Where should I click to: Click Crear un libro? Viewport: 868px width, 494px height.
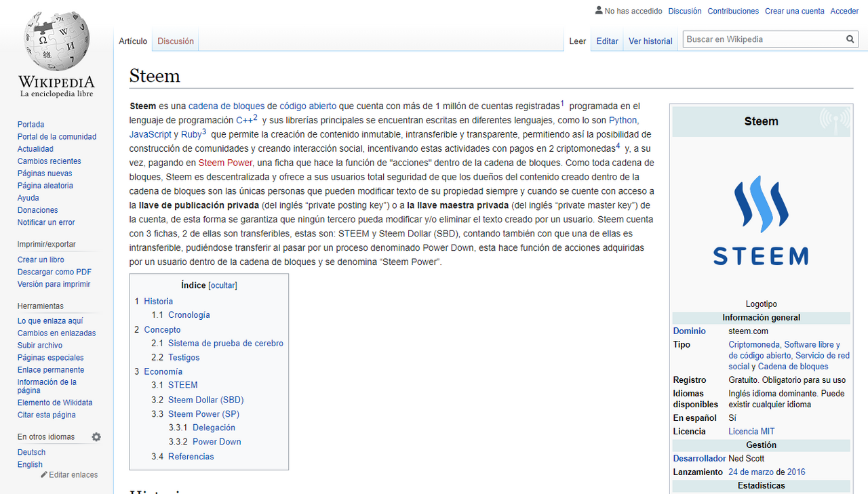pyautogui.click(x=41, y=260)
